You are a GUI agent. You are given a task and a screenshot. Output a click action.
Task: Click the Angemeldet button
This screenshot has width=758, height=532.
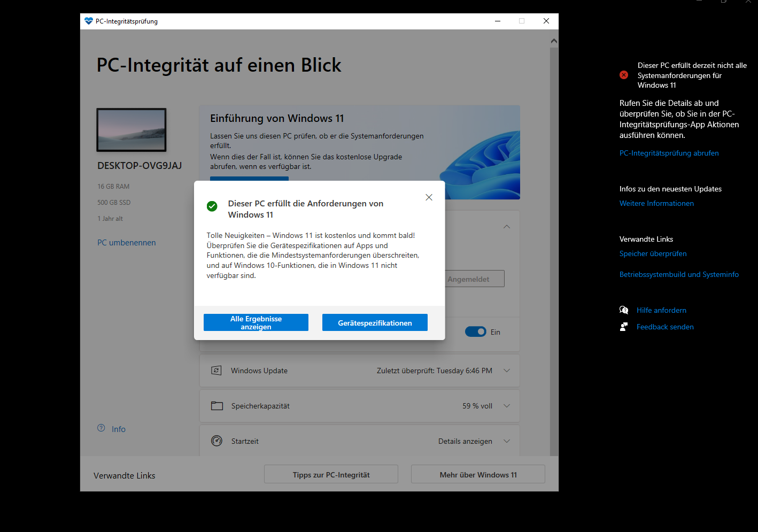475,279
